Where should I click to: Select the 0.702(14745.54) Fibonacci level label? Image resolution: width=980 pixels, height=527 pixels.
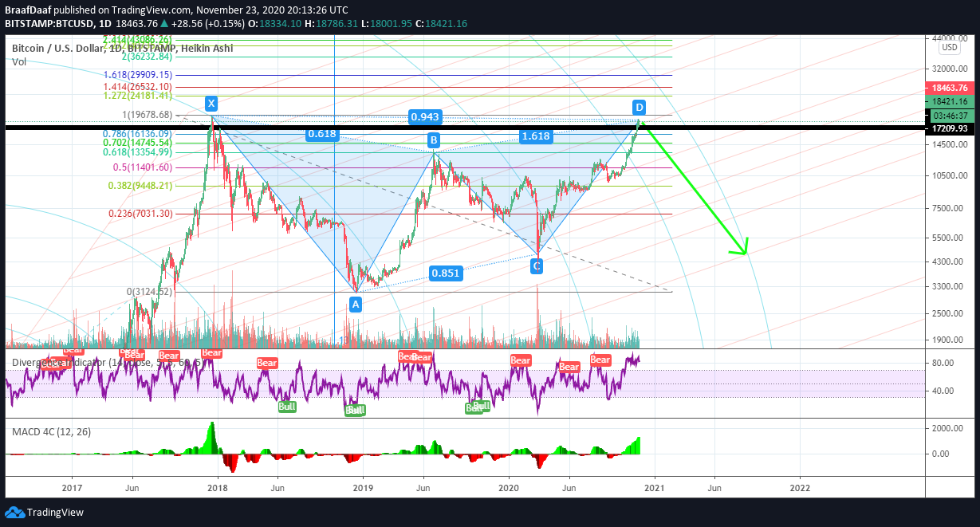pos(137,143)
